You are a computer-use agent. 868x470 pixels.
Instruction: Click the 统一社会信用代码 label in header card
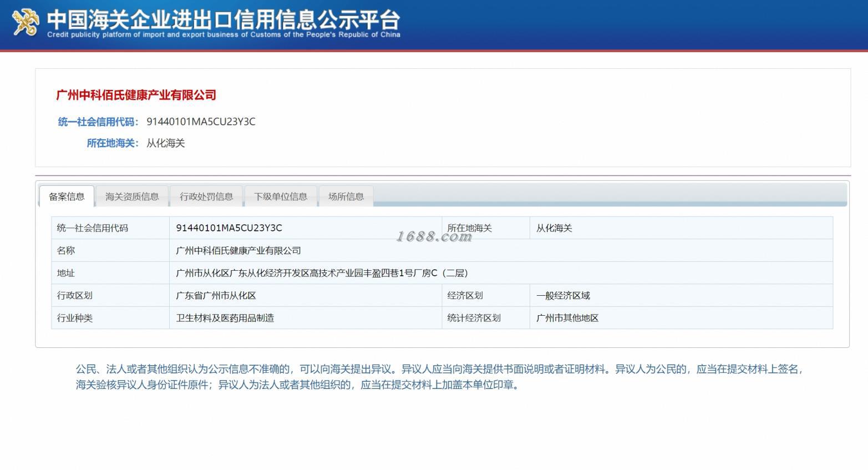pyautogui.click(x=98, y=122)
